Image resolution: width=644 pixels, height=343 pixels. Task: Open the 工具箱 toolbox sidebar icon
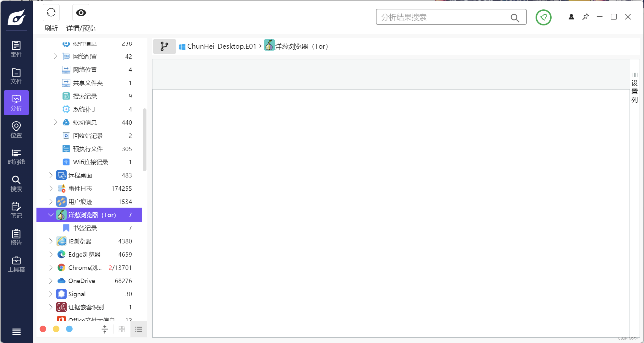pos(16,264)
